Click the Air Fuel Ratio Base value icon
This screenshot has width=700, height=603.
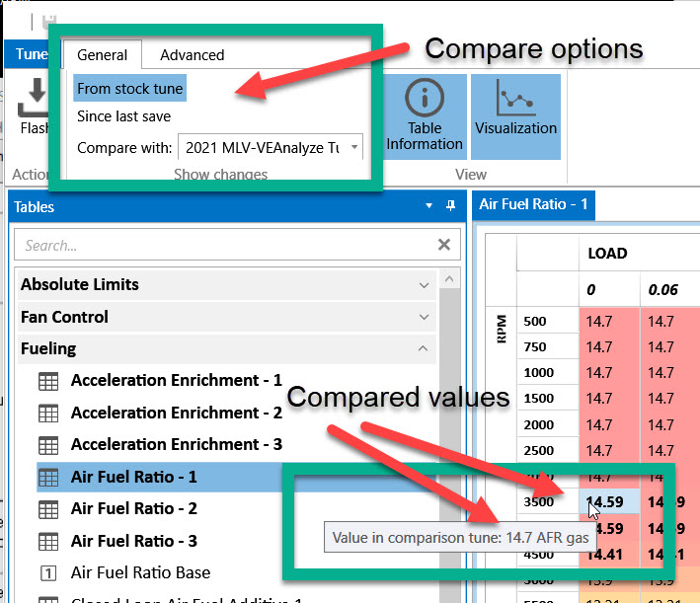[x=47, y=572]
